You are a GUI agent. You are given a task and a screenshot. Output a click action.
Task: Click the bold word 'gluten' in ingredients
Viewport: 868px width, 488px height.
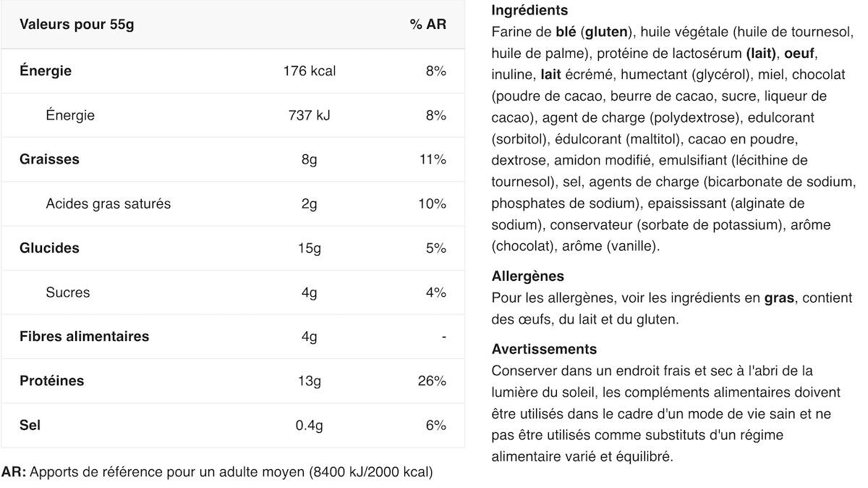(x=606, y=32)
